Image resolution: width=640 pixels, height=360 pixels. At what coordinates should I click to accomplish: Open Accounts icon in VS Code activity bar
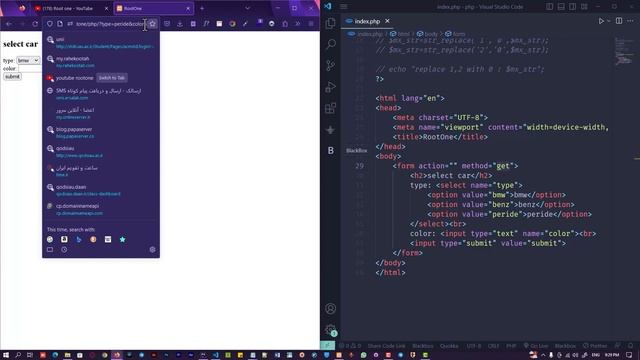click(331, 309)
